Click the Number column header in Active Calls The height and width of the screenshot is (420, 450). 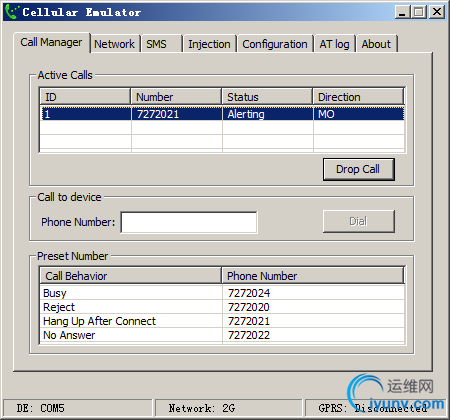(176, 97)
